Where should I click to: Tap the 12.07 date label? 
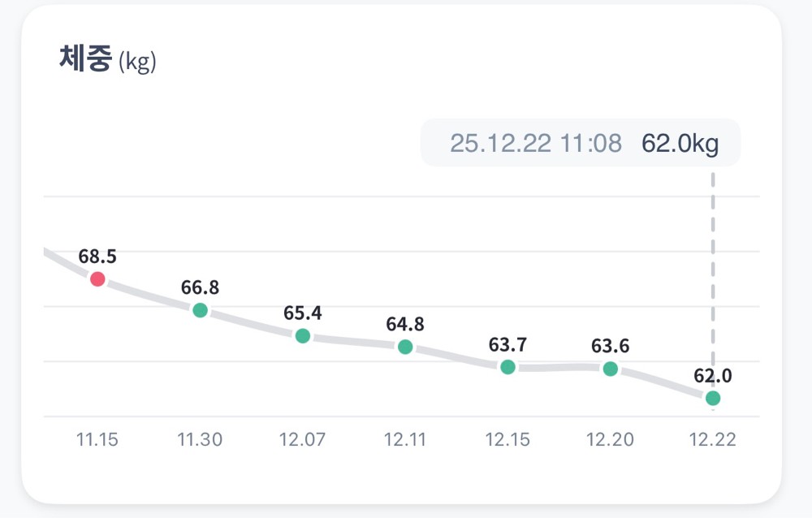pyautogui.click(x=302, y=440)
